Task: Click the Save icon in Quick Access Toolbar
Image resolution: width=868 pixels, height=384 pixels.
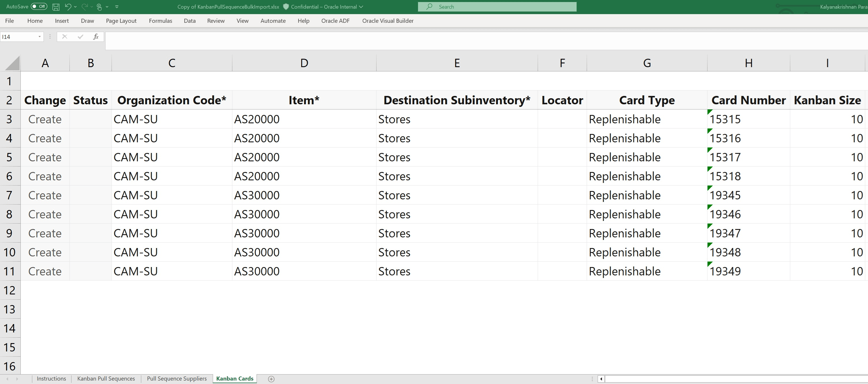Action: tap(56, 7)
